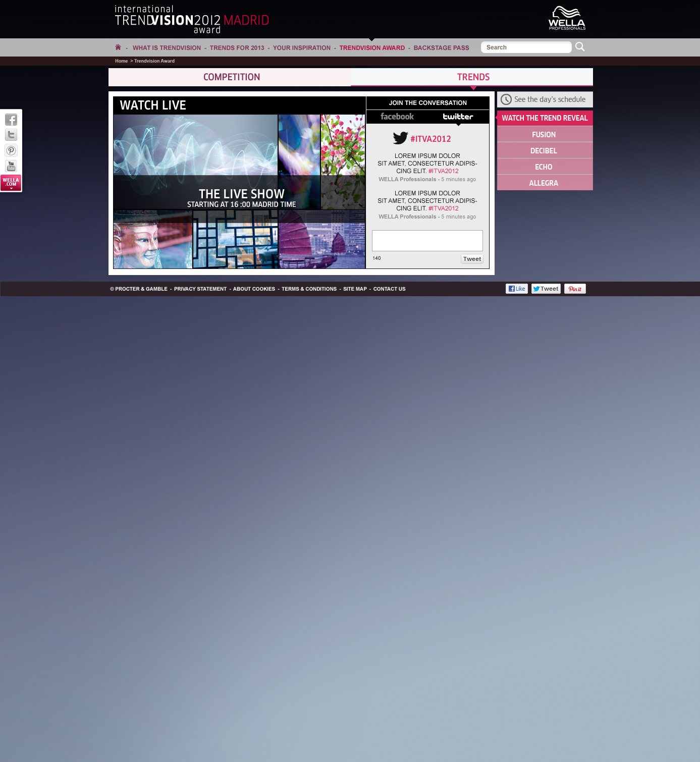The width and height of the screenshot is (700, 762).
Task: Click the Pin it button in footer
Action: [x=575, y=289]
